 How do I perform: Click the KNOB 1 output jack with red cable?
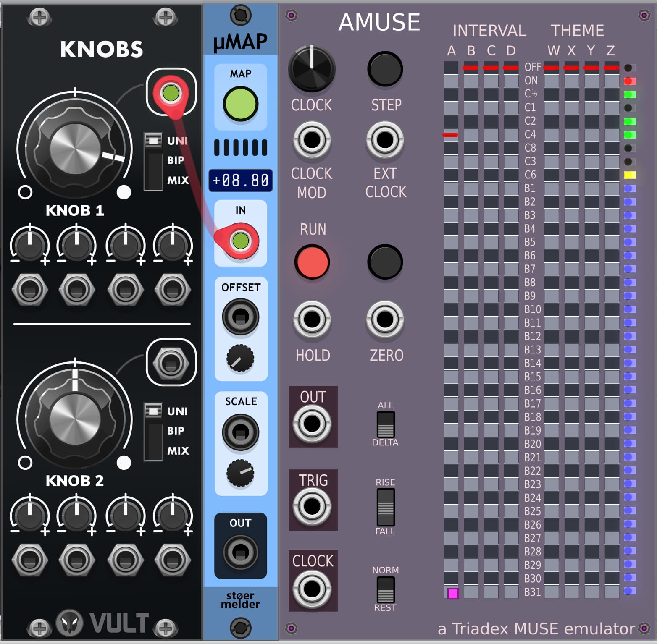tap(171, 93)
